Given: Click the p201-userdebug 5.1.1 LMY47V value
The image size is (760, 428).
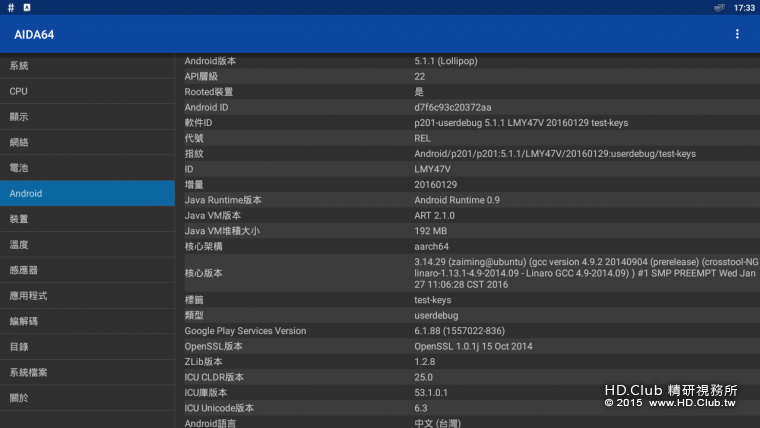Looking at the screenshot, I should pos(521,123).
